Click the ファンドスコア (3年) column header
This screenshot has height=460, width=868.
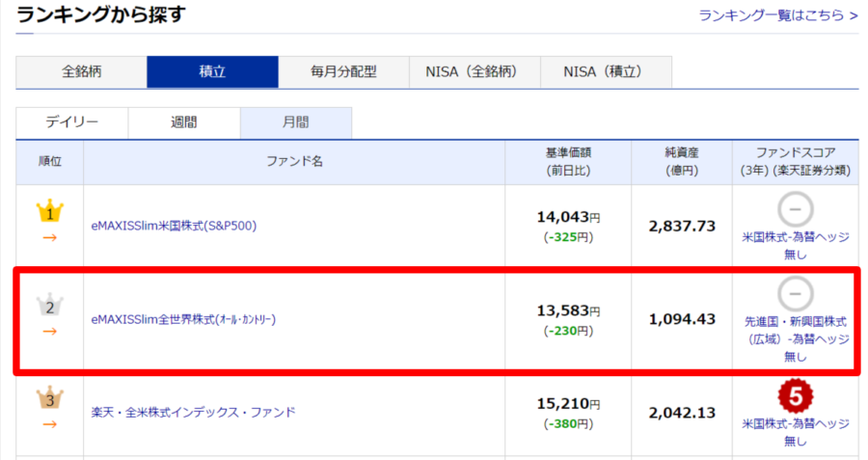click(x=796, y=162)
